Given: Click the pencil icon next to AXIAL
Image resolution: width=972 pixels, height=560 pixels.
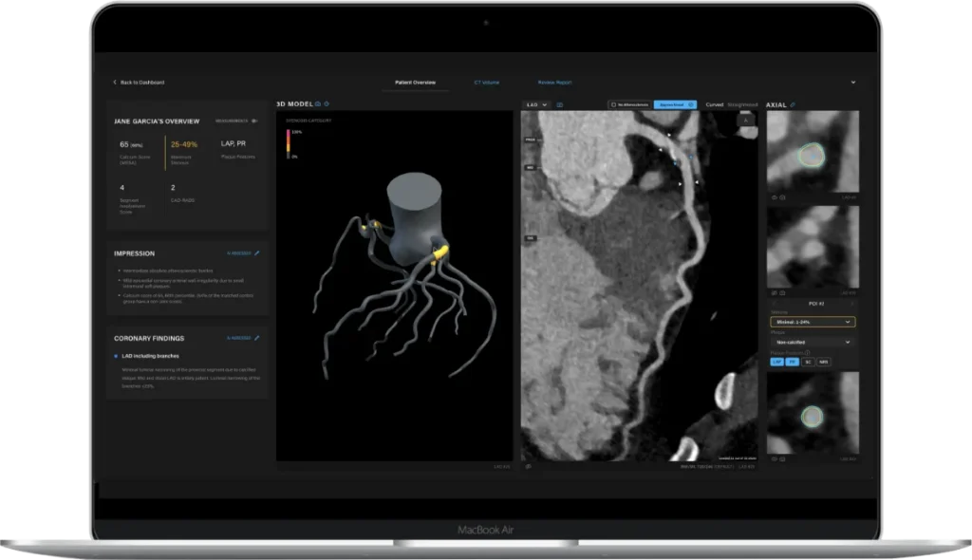Looking at the screenshot, I should tap(793, 104).
